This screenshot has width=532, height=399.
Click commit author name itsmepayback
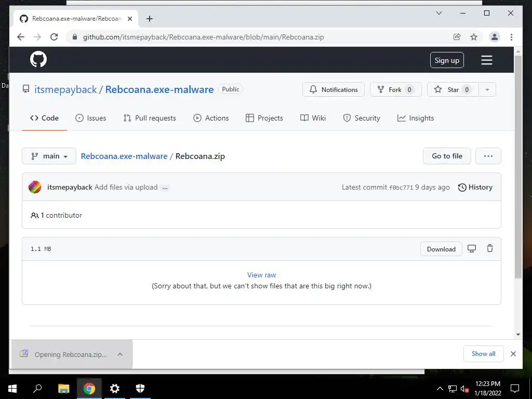[x=70, y=187]
